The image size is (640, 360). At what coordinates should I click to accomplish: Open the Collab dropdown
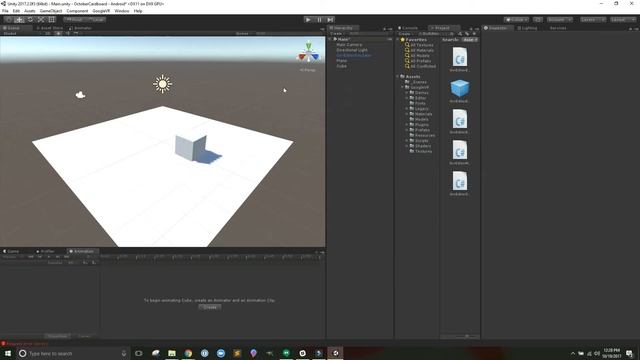[516, 19]
